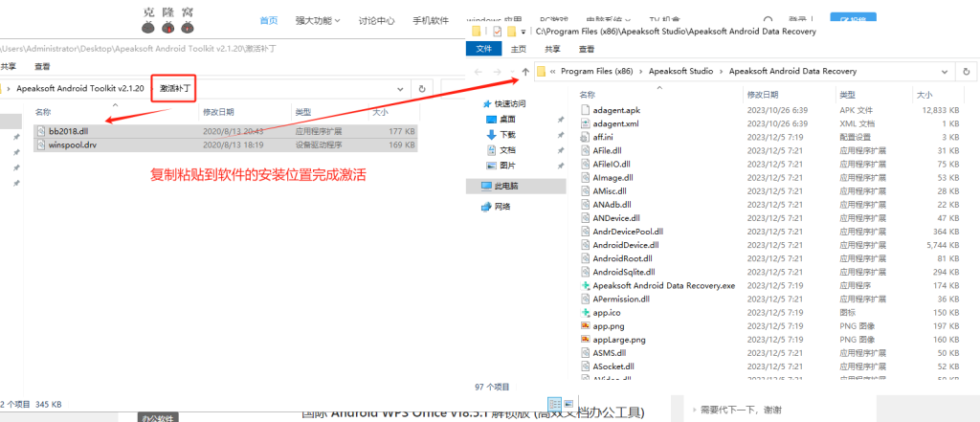Expand chevron before Apeaksoft Android Toolkit v2.1.20
This screenshot has height=422, width=980.
pyautogui.click(x=10, y=89)
